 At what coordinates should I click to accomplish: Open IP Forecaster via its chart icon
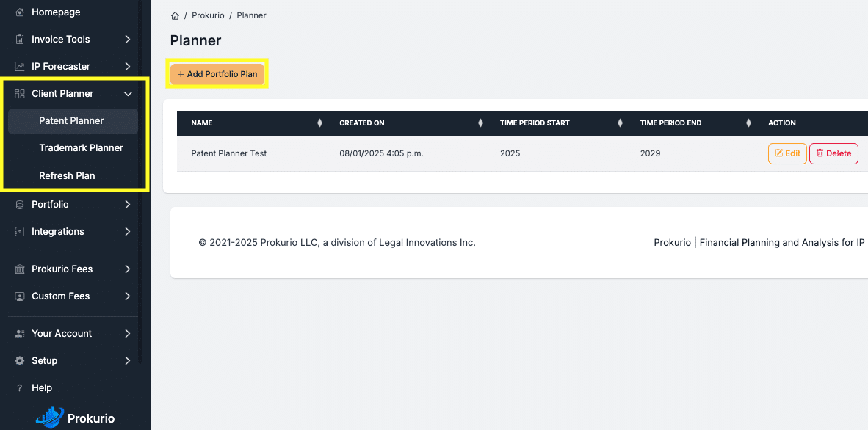18,66
